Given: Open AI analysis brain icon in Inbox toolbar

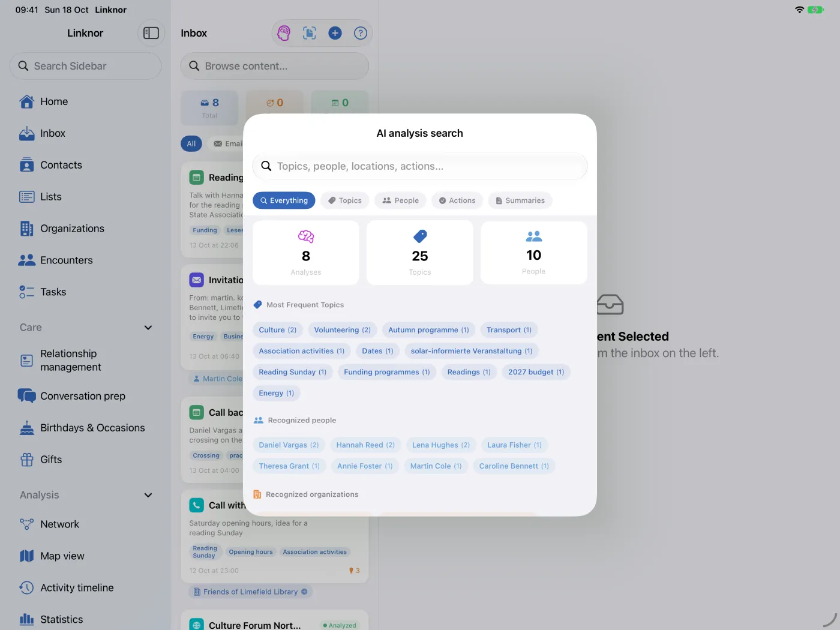Looking at the screenshot, I should pos(284,33).
